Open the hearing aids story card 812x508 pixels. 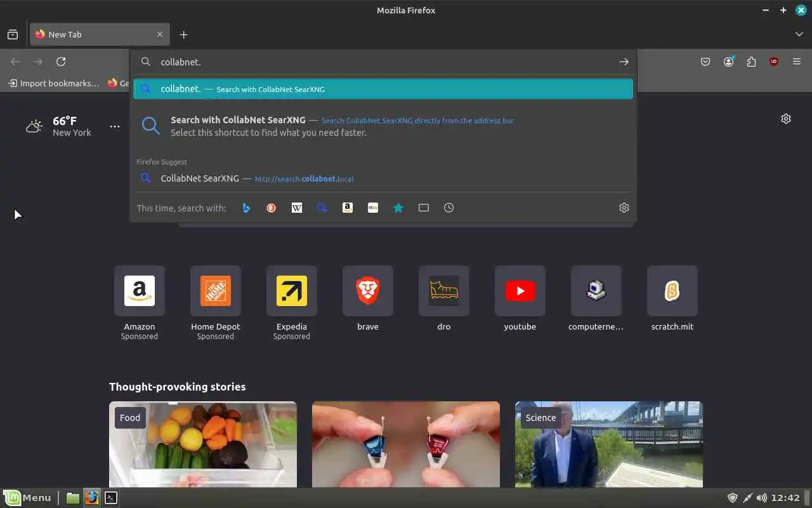pyautogui.click(x=406, y=444)
